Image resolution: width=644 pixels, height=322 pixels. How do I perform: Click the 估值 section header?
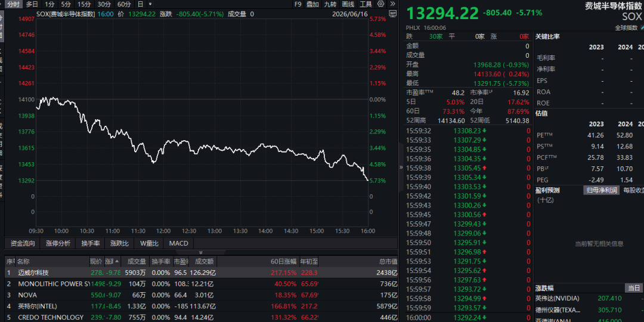point(541,113)
